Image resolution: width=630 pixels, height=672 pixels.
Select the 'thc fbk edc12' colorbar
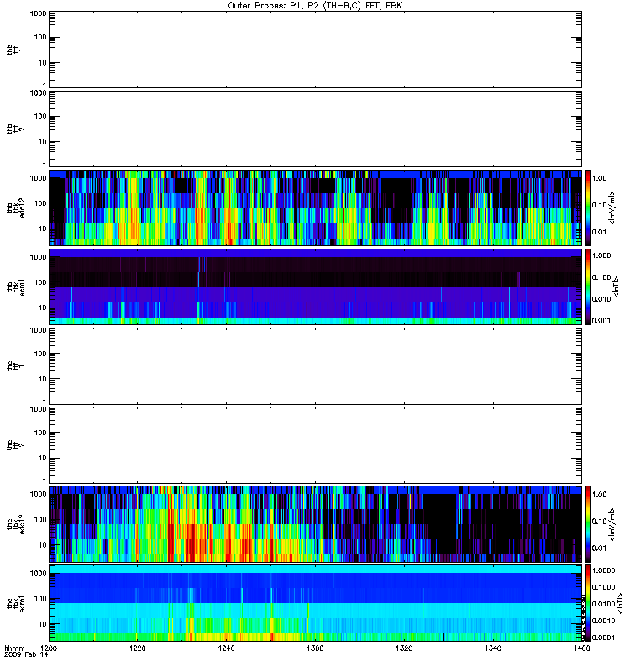click(x=588, y=523)
